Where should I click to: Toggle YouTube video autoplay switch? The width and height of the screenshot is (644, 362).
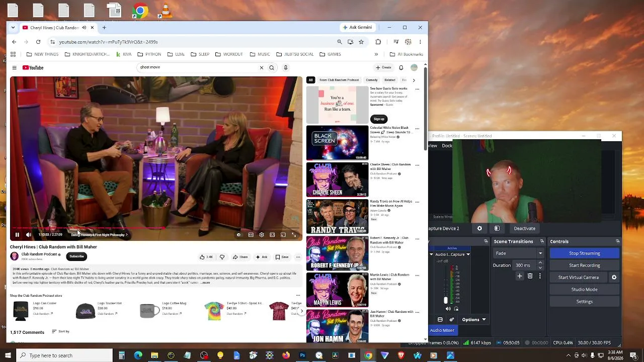[239, 235]
